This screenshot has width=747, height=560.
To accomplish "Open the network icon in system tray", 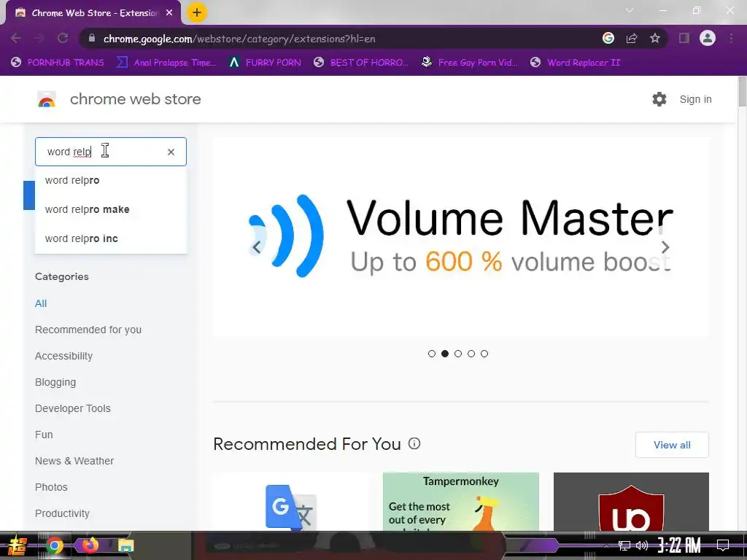I will point(624,545).
